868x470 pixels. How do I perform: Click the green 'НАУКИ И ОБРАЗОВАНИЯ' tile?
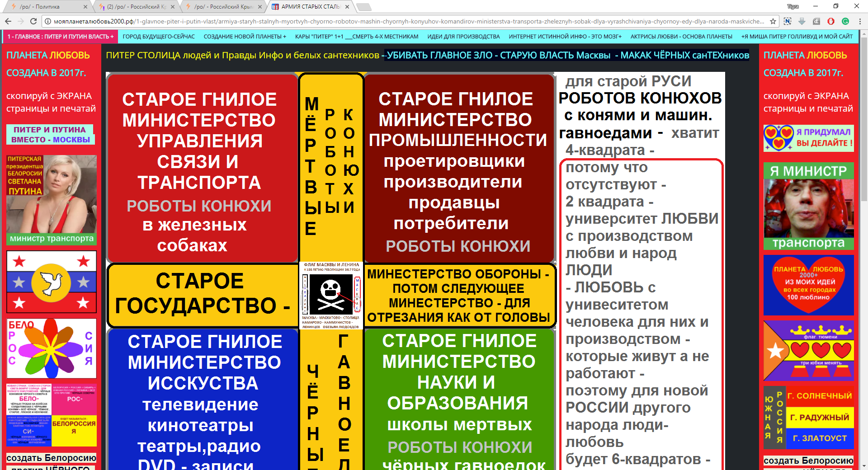(459, 399)
